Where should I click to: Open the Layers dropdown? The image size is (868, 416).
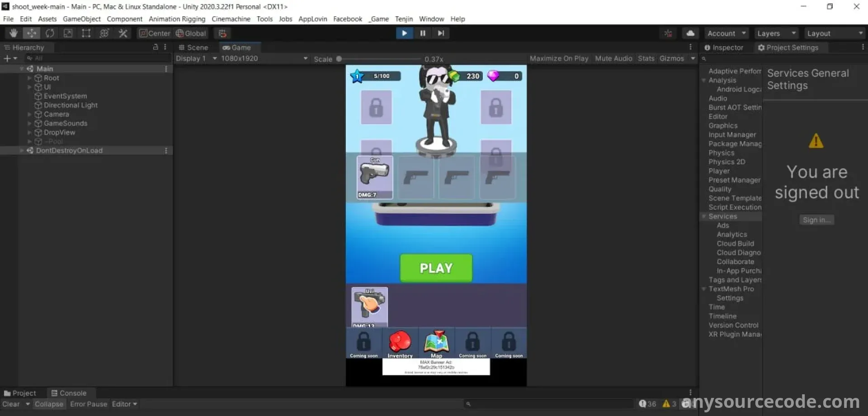(776, 33)
